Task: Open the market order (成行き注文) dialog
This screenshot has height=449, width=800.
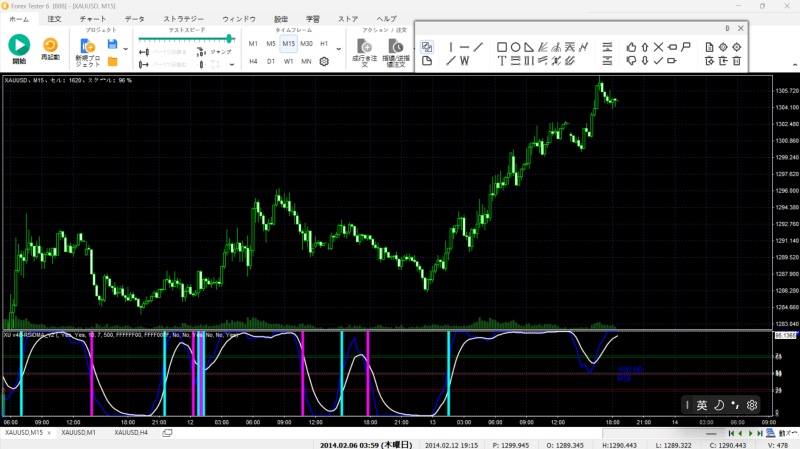Action: point(365,46)
